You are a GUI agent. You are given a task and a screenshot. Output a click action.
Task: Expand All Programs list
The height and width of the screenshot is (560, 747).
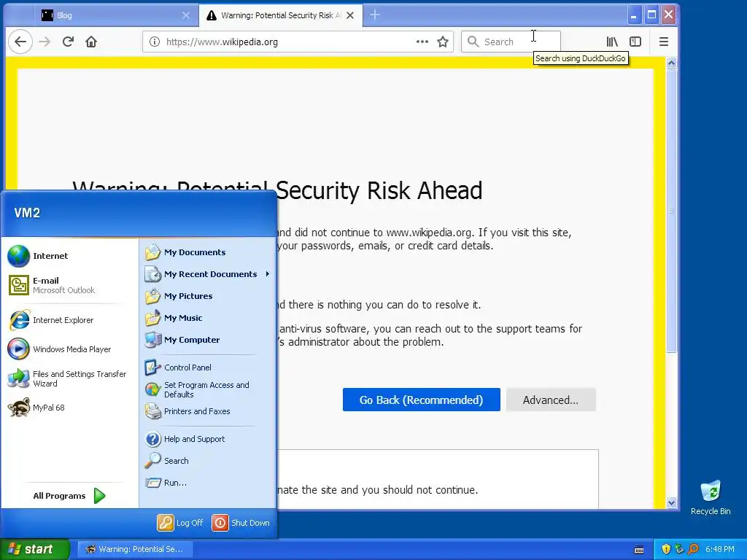pos(69,496)
